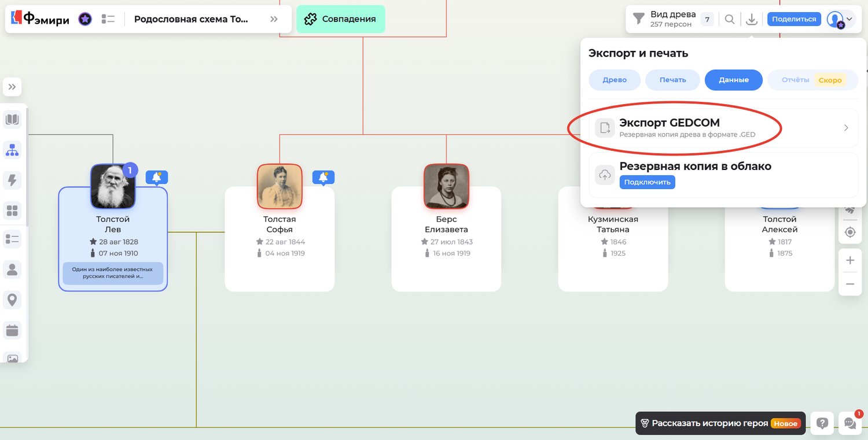The width and height of the screenshot is (868, 440).
Task: Open the calendar icon in sidebar
Action: [12, 330]
